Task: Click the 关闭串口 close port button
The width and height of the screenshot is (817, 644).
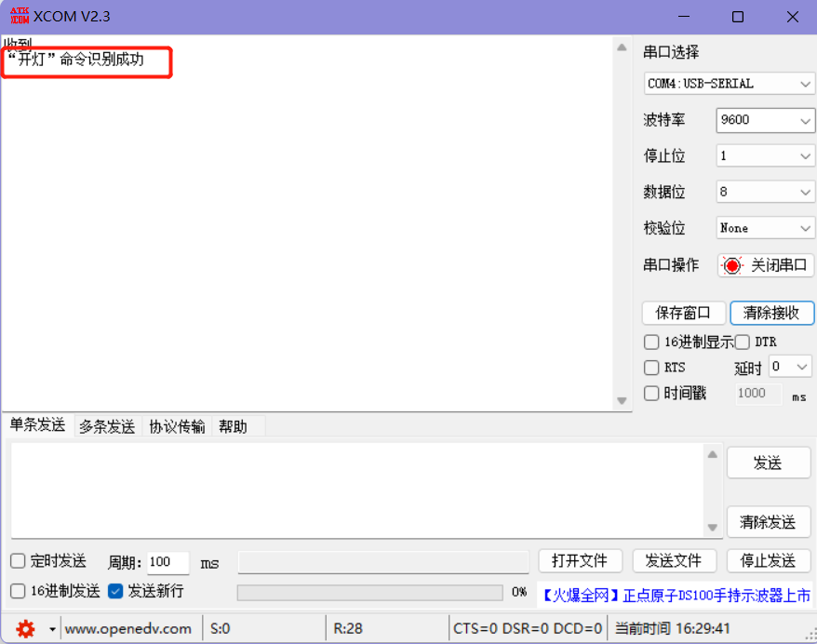Action: [x=765, y=266]
